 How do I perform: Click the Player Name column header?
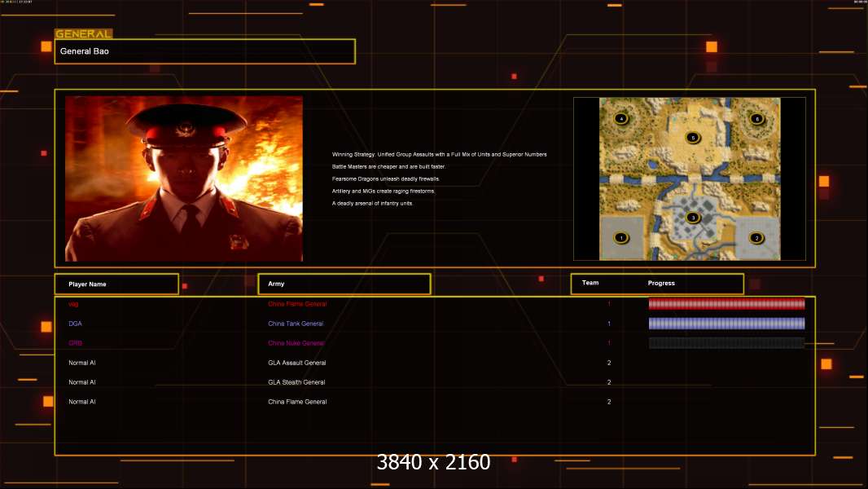[x=116, y=284]
